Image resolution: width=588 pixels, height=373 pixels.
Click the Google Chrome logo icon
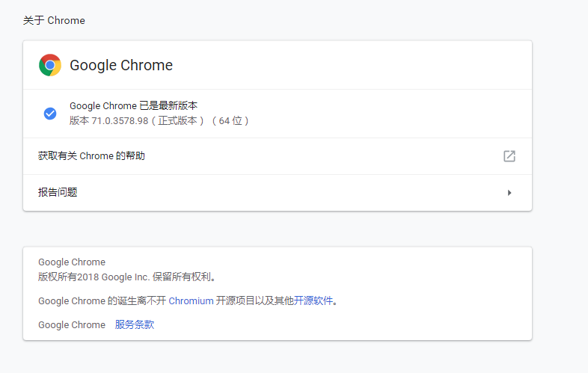(50, 66)
